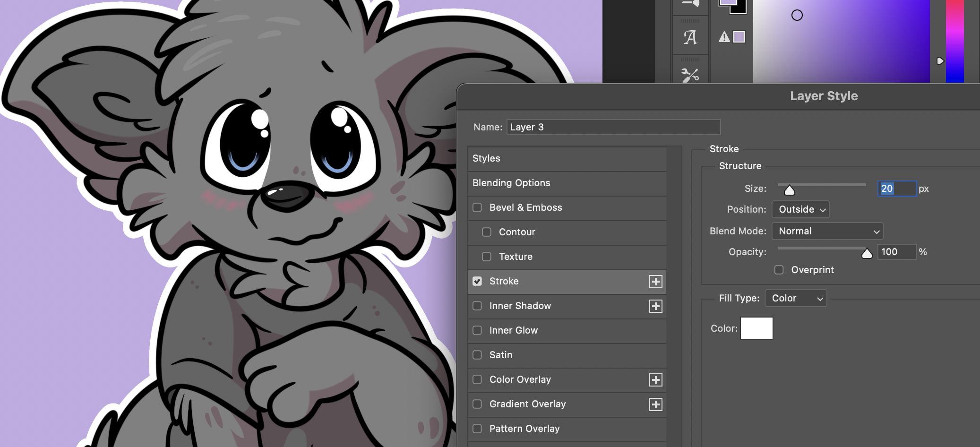Open the Glyphs panel icon
The width and height of the screenshot is (980, 447).
pyautogui.click(x=690, y=37)
